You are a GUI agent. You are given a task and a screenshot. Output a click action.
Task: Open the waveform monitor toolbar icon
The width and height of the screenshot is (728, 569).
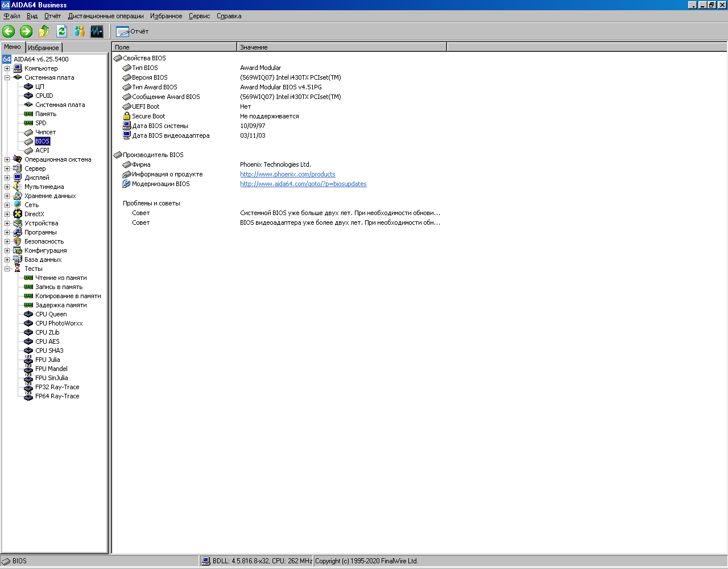coord(97,31)
